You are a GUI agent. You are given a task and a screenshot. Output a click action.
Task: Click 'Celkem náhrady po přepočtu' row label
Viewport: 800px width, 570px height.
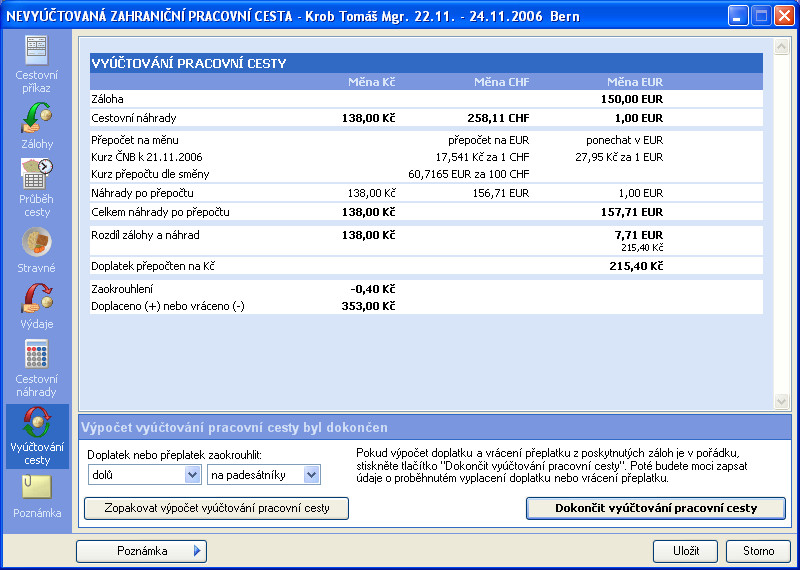click(160, 212)
